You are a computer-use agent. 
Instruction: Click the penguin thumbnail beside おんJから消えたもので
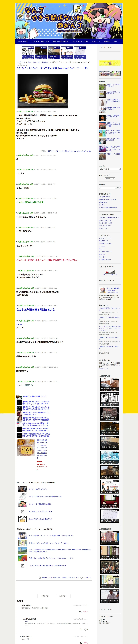(23, 519)
